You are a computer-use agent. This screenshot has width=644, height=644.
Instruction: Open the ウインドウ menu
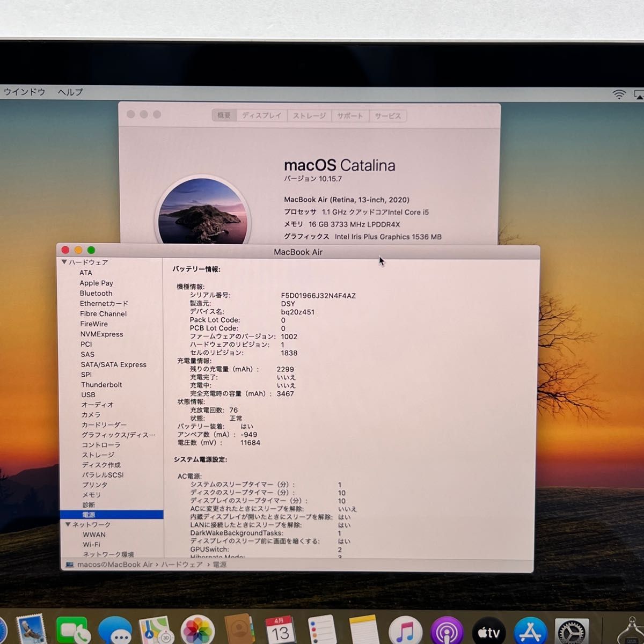coord(24,92)
